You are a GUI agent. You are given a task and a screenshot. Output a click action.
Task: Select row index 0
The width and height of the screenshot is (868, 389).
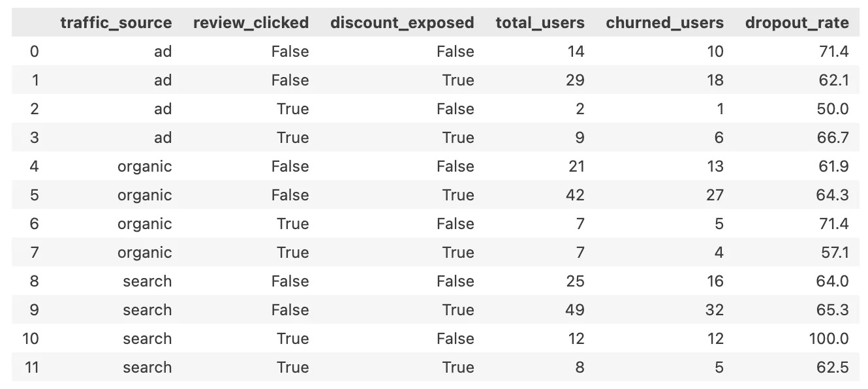pyautogui.click(x=34, y=52)
